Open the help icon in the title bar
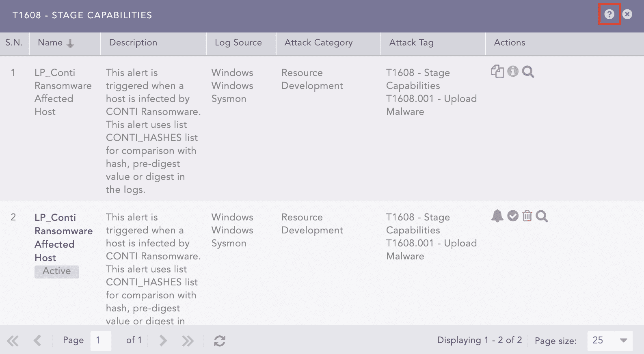 [609, 14]
